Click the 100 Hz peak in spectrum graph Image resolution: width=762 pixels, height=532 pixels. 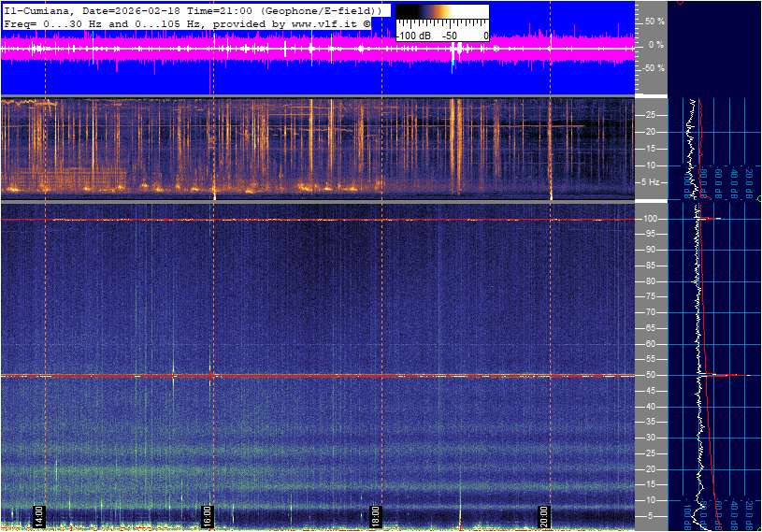(711, 220)
